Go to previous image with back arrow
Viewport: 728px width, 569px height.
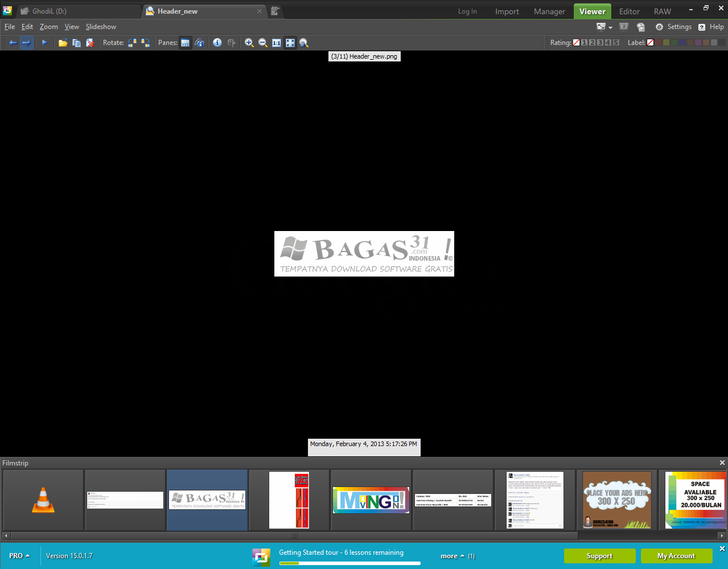coord(13,43)
